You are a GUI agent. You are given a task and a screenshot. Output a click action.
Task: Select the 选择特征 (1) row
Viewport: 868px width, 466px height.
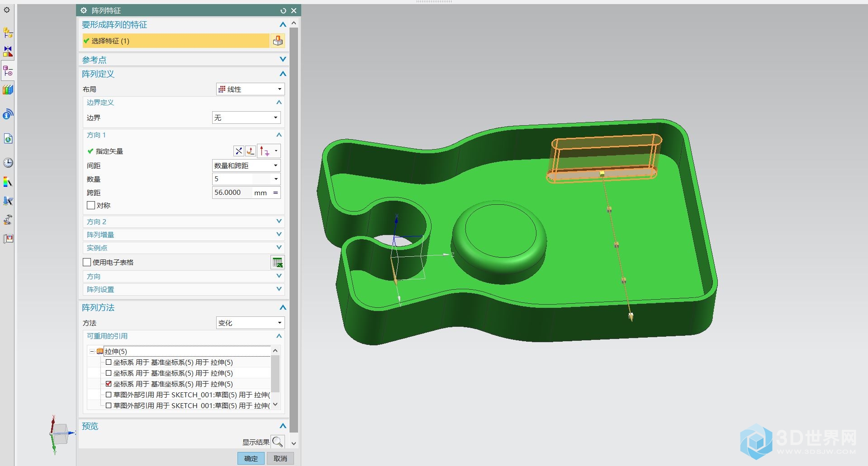(x=176, y=41)
